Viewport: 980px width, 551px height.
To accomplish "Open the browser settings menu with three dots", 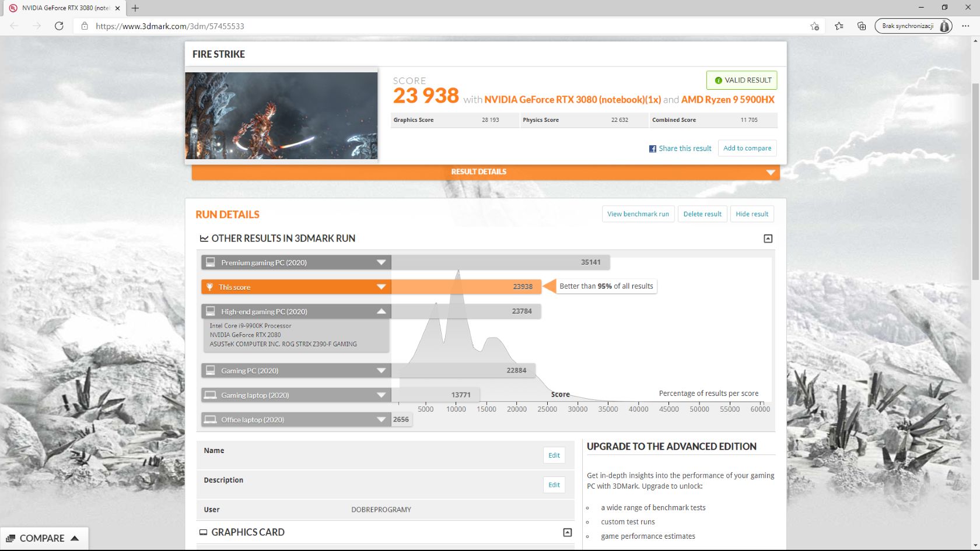I will click(x=966, y=26).
